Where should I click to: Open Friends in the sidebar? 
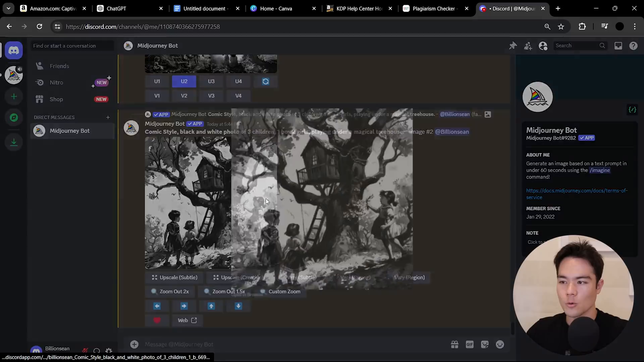[x=72, y=66]
